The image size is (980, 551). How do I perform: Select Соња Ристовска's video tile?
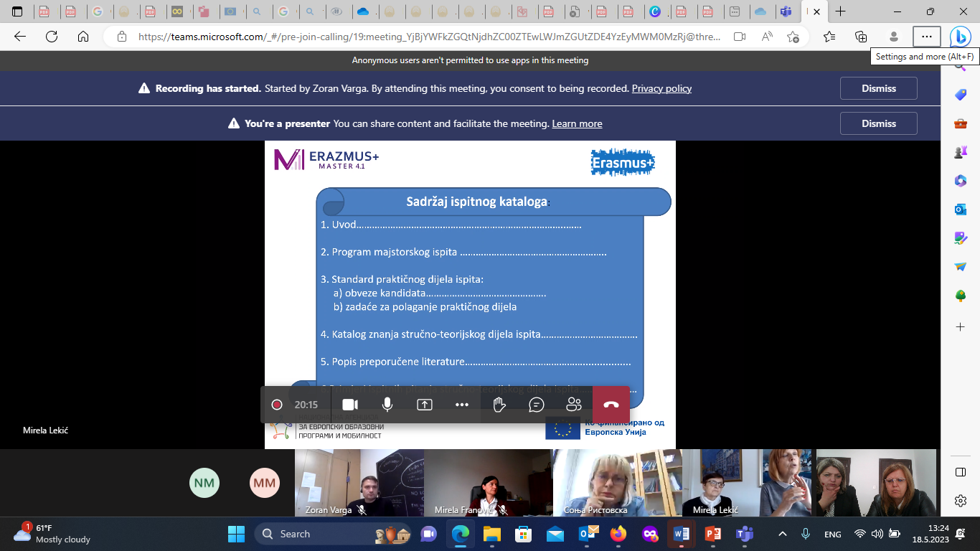pos(617,483)
